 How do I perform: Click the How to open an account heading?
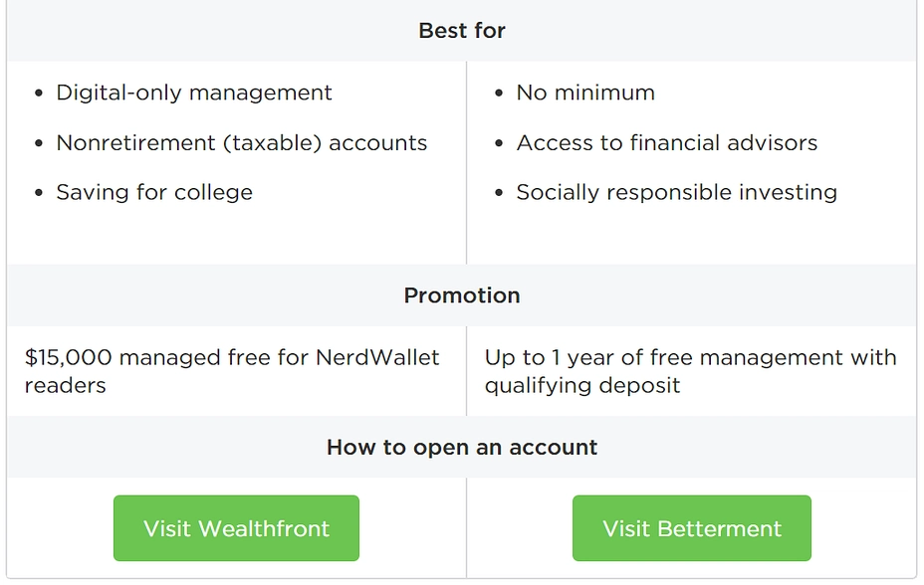[462, 448]
